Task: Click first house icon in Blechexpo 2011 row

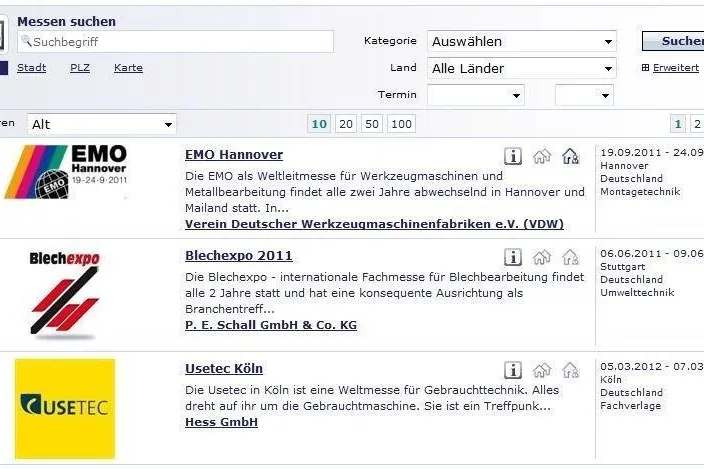Action: click(x=542, y=257)
